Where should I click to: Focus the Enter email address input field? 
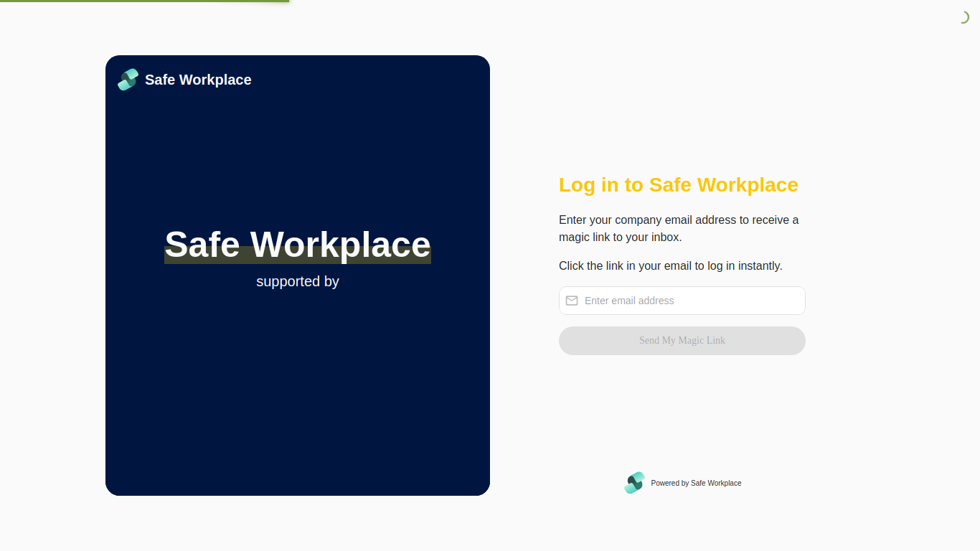tap(682, 301)
